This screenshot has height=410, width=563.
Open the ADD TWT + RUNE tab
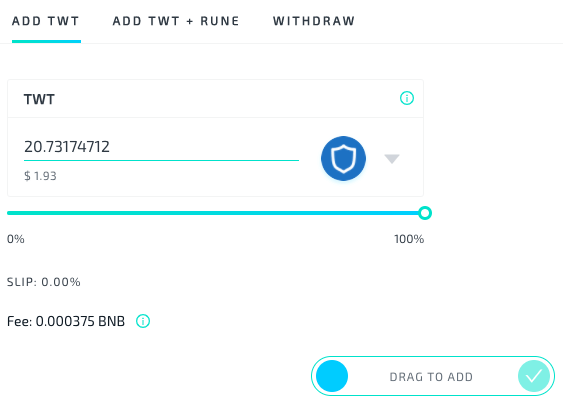176,21
